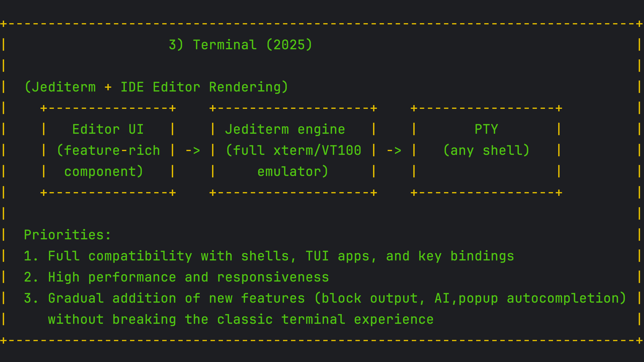Viewport: 644px width, 362px height.
Task: Click "Gradual addition" in priority 3
Action: tap(112, 298)
